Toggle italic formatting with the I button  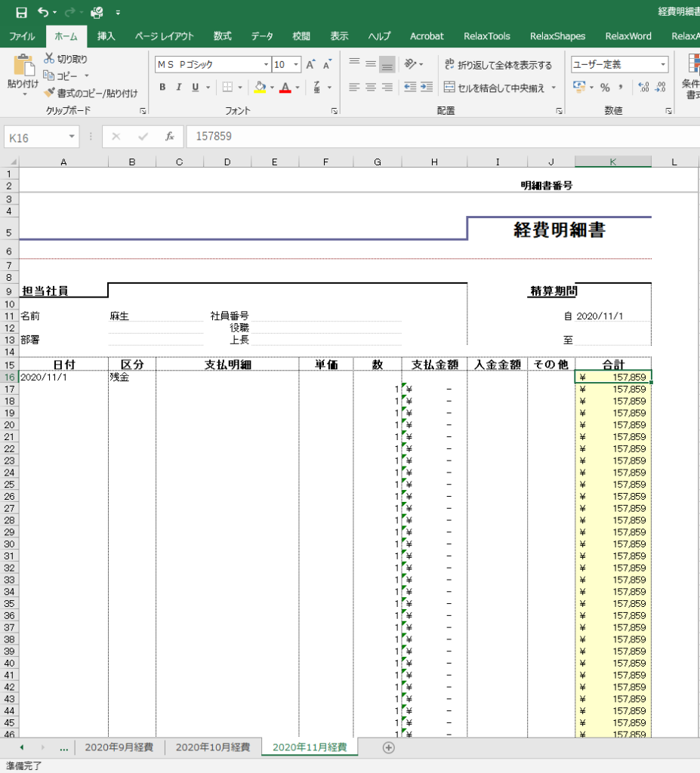[179, 88]
